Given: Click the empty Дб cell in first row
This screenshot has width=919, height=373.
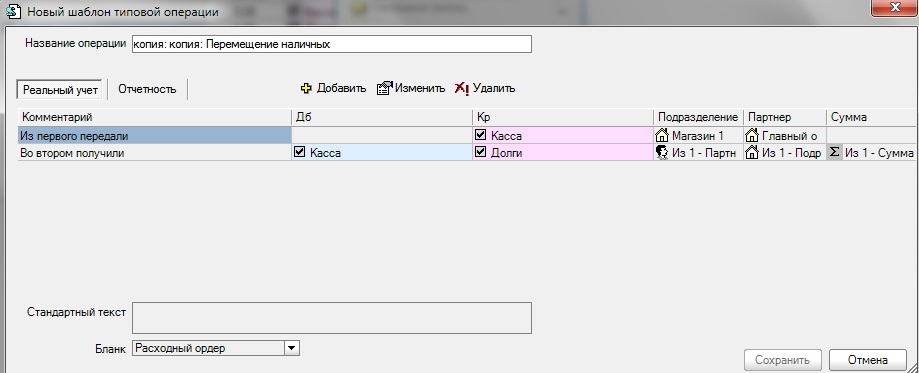Looking at the screenshot, I should tap(382, 135).
